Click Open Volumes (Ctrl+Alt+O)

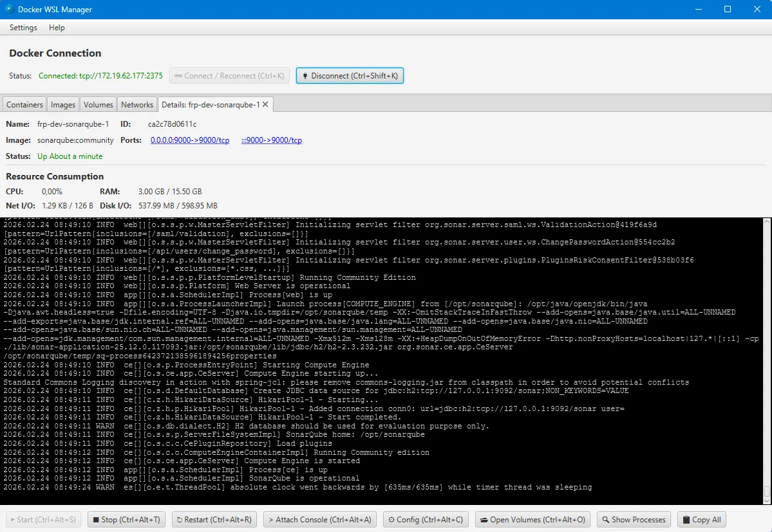click(532, 520)
